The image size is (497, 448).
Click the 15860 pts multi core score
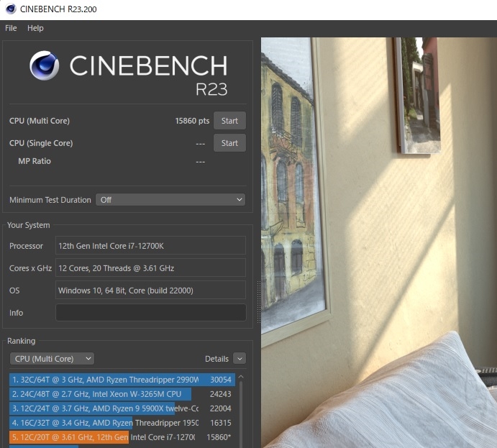click(x=192, y=121)
